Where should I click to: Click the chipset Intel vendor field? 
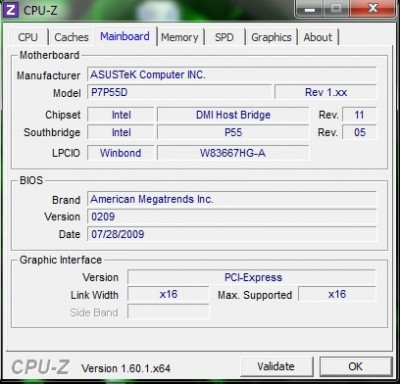pyautogui.click(x=121, y=115)
